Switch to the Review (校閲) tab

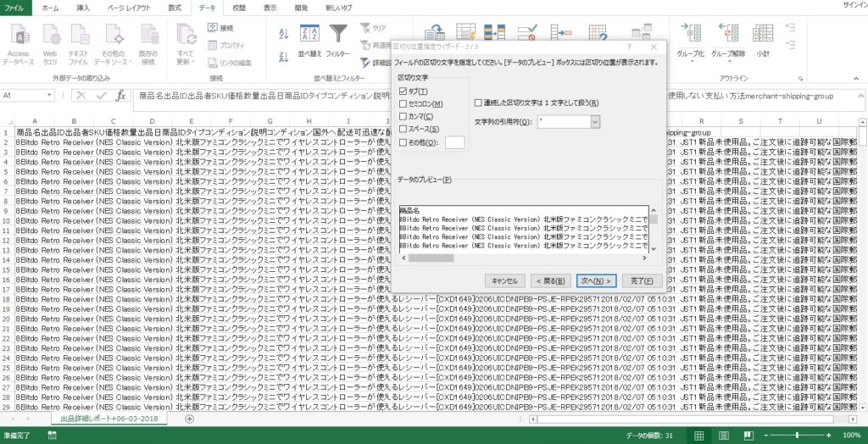[x=238, y=8]
